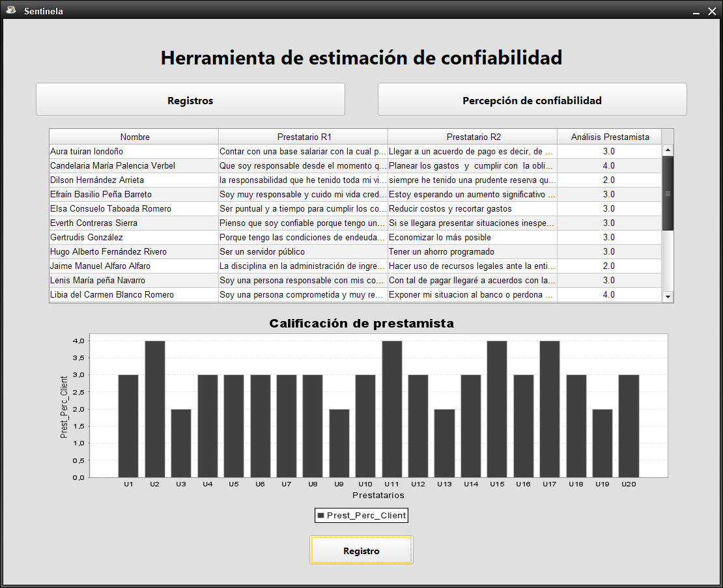This screenshot has width=723, height=588.
Task: Click the Sentinela Java app icon
Action: [x=11, y=10]
